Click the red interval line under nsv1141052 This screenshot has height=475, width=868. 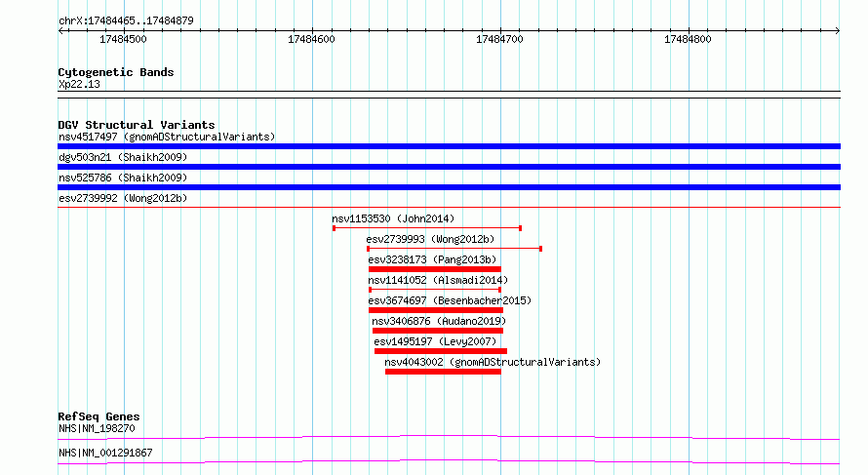point(435,290)
